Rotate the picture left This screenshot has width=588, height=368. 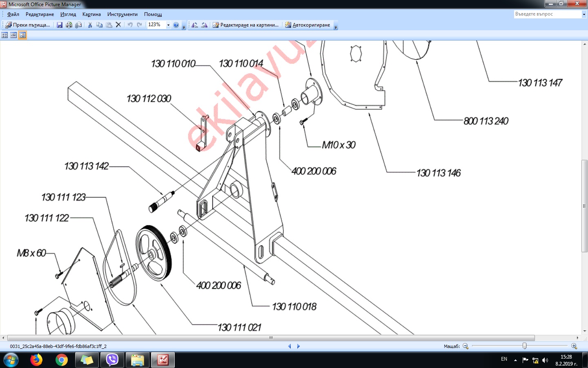[195, 25]
